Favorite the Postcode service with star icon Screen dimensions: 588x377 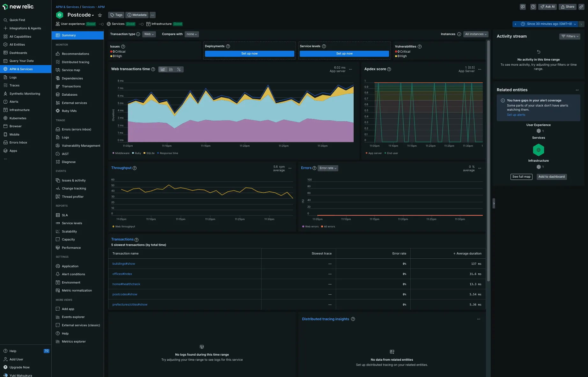tap(100, 15)
